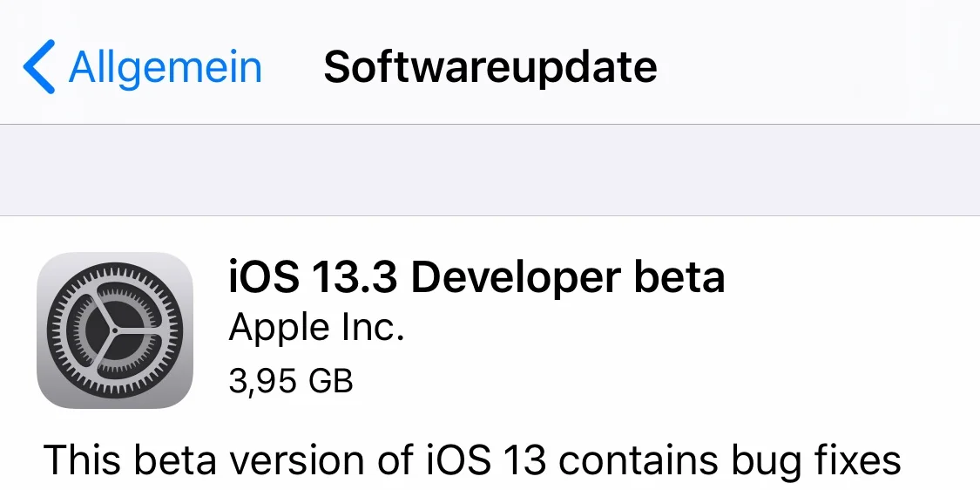Select the iOS 13.3 Developer beta heading
Viewport: 980px width, 490px height.
click(x=476, y=276)
